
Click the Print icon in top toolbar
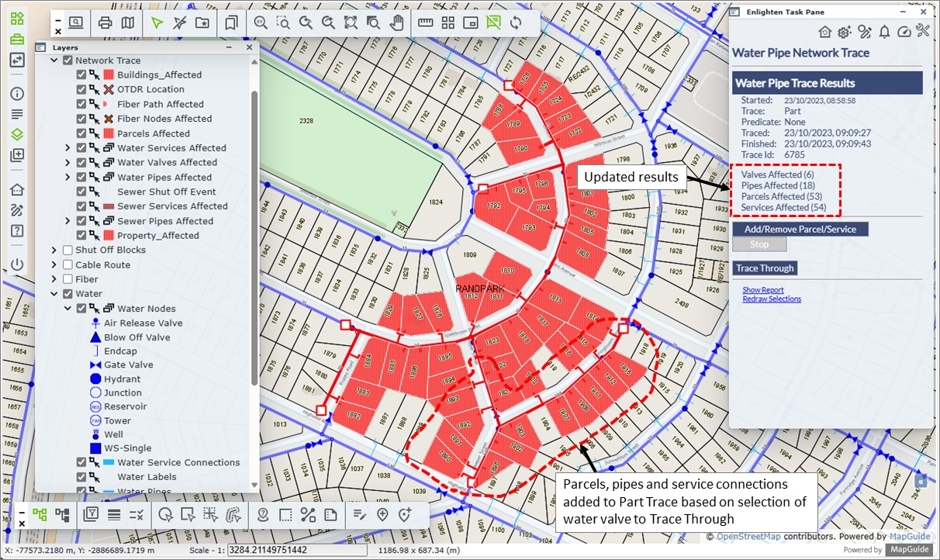(105, 22)
